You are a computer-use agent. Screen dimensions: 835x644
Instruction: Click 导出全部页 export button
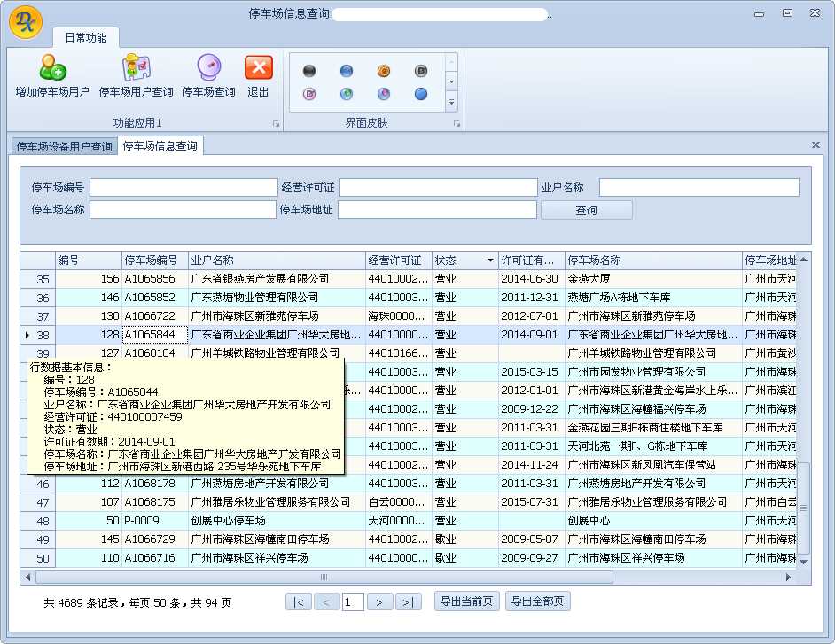click(x=537, y=601)
